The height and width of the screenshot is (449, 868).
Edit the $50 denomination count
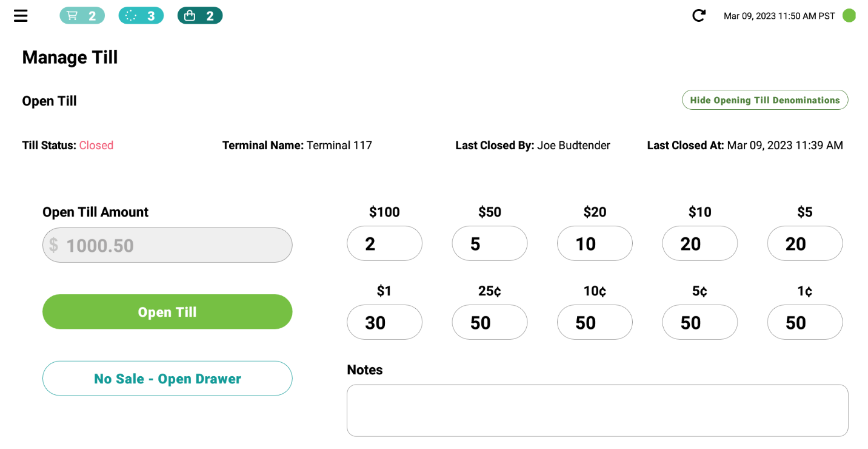490,243
